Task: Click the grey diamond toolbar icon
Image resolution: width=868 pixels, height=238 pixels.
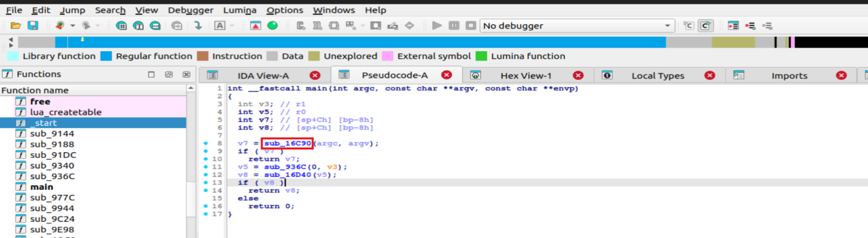Action: (410, 25)
